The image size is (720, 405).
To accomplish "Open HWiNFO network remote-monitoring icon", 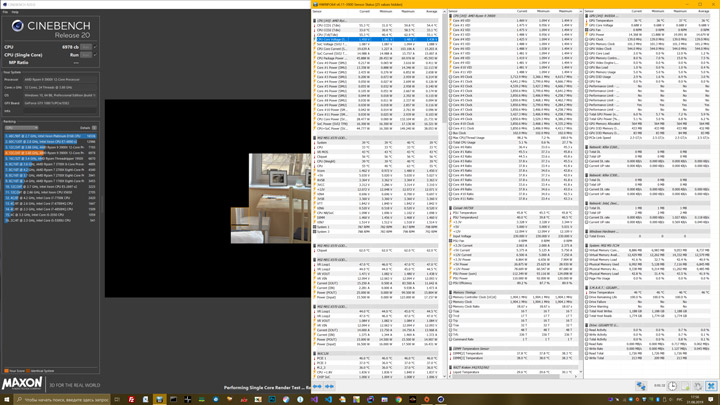I will (641, 386).
